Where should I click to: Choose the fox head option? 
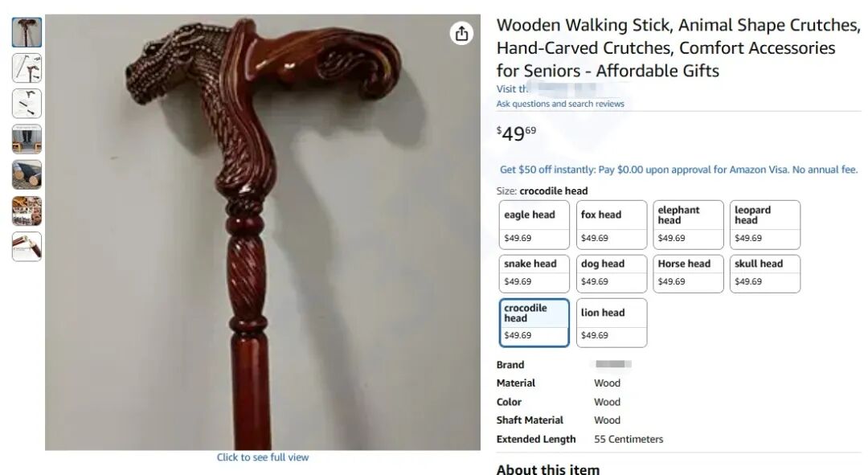pos(611,225)
